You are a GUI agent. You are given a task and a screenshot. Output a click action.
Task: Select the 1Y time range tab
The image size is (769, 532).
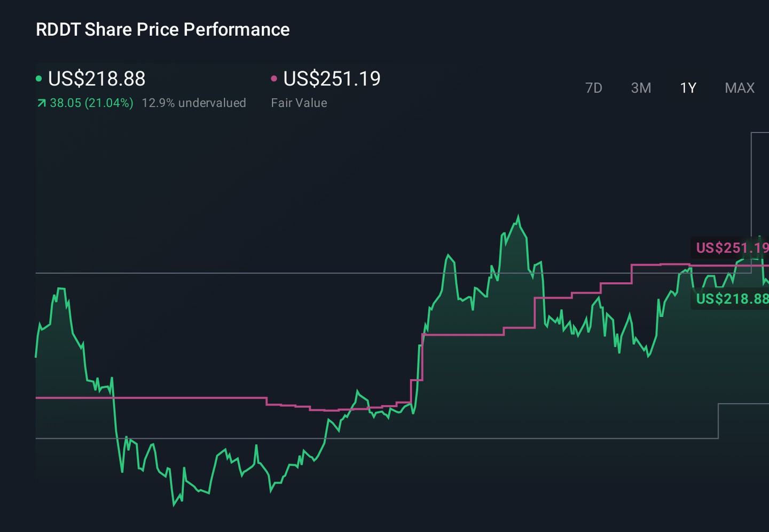(x=688, y=88)
